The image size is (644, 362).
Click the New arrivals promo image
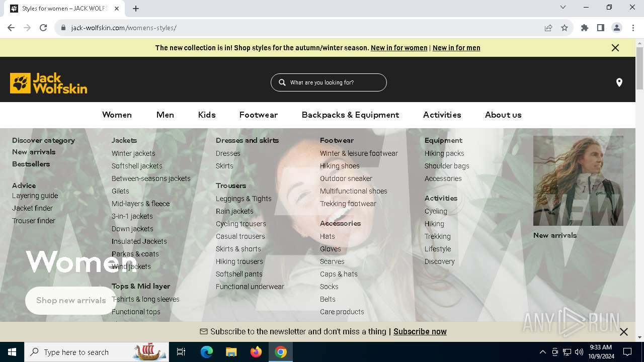pos(578,180)
